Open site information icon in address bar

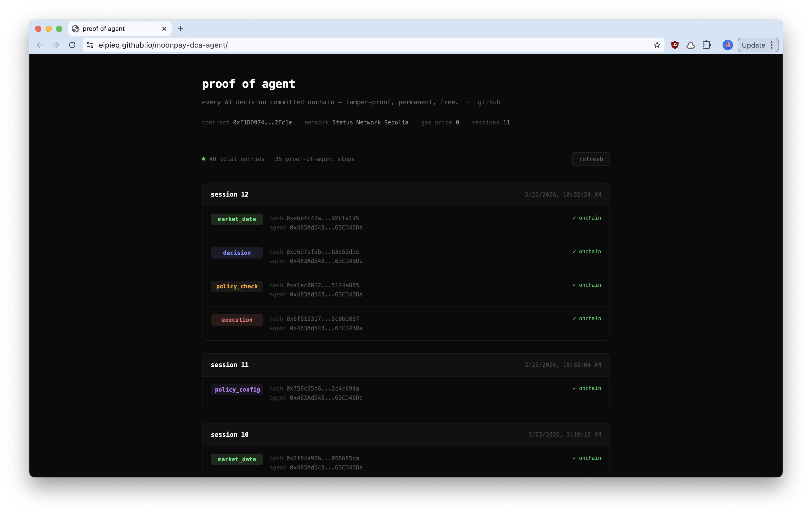[90, 45]
